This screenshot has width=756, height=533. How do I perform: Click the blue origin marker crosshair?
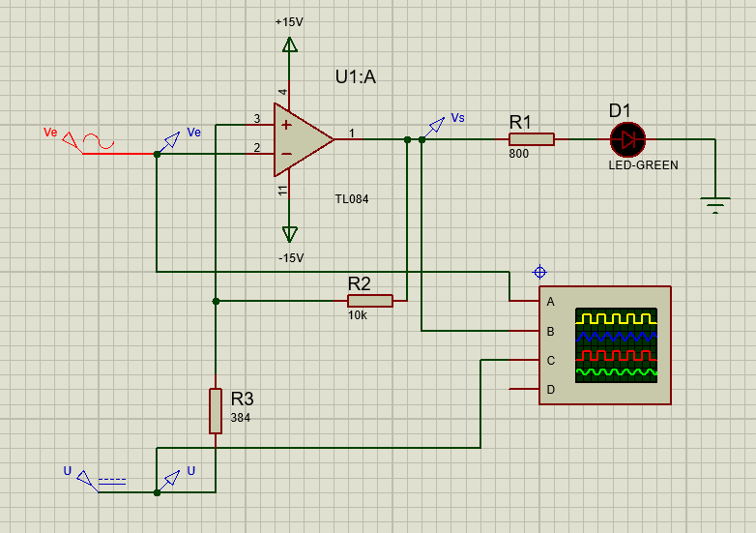coord(539,273)
